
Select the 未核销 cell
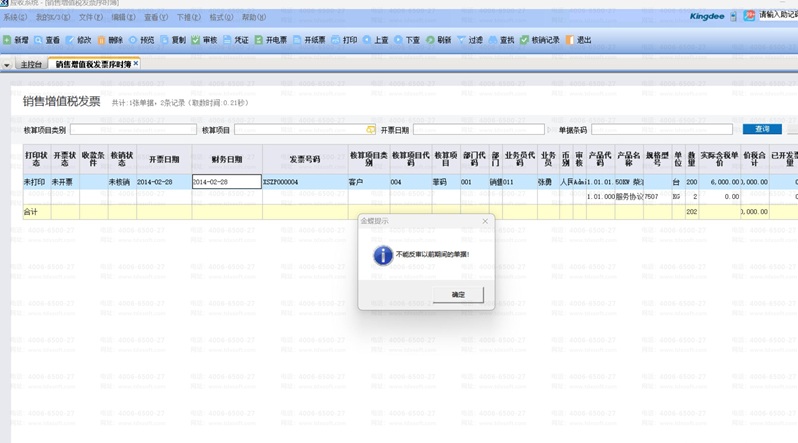click(122, 182)
